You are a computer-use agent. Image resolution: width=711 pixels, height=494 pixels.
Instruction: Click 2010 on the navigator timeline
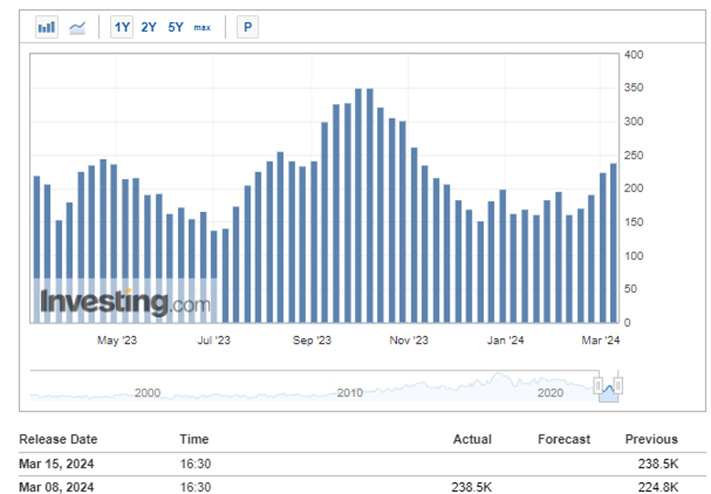point(350,393)
